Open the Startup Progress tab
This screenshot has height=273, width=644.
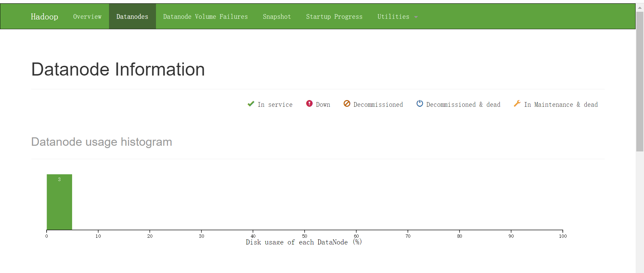pos(334,16)
